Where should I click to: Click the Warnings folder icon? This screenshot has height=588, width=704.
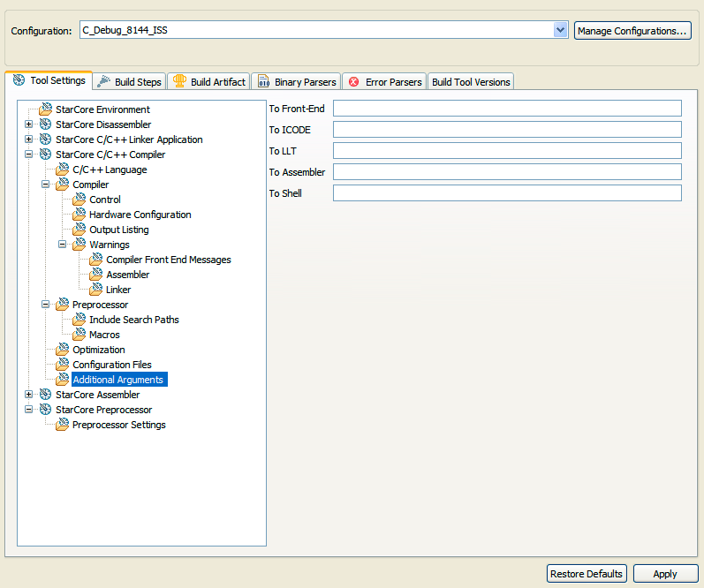click(x=79, y=245)
